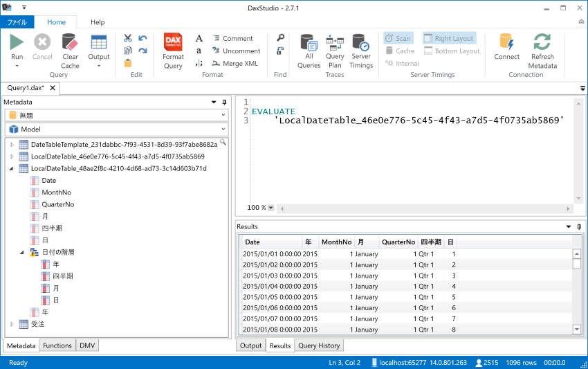Select the Right Layout option
588x369 pixels.
pyautogui.click(x=449, y=38)
